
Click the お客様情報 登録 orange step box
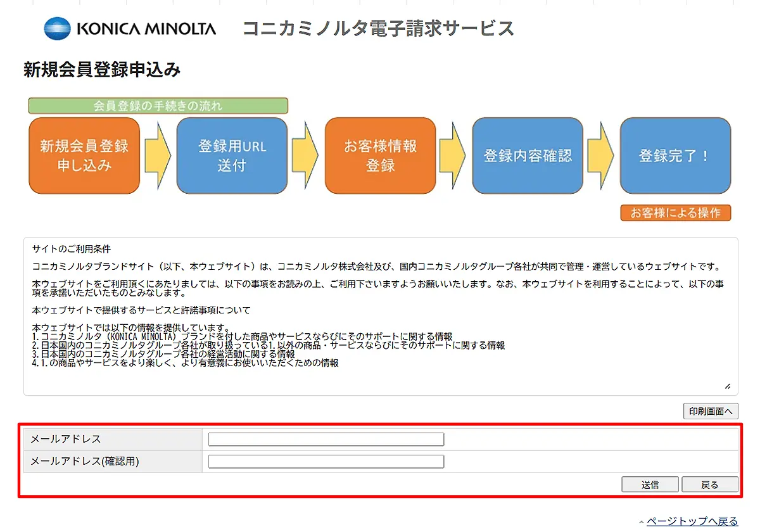pos(380,155)
